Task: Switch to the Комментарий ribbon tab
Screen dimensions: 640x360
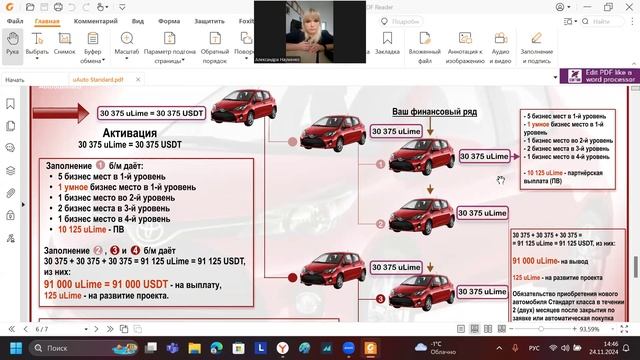Action: click(96, 21)
